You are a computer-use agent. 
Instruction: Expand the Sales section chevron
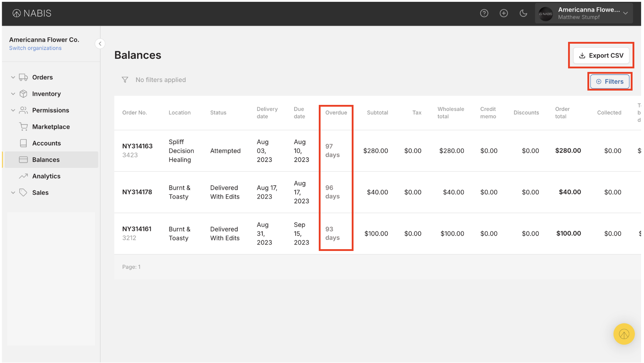coord(13,193)
